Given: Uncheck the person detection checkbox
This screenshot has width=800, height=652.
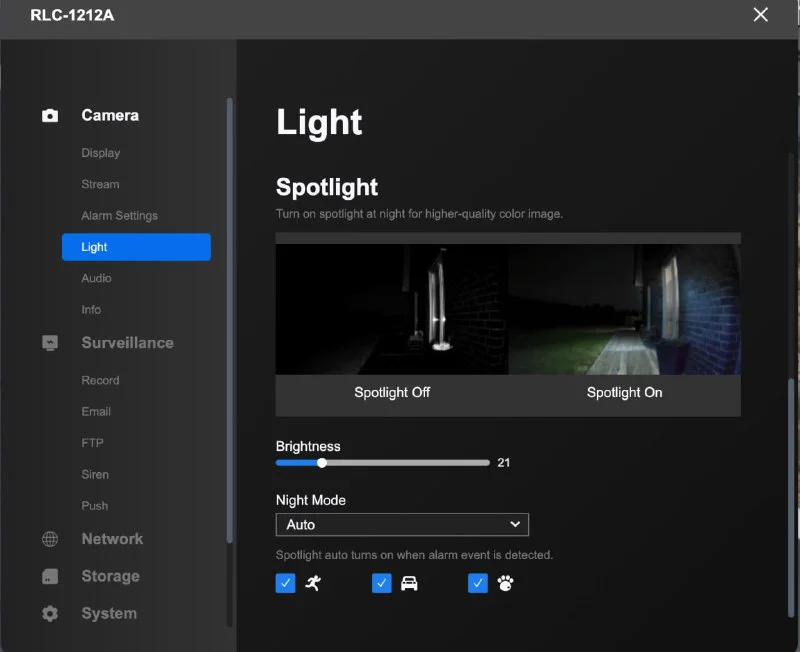Looking at the screenshot, I should point(285,583).
